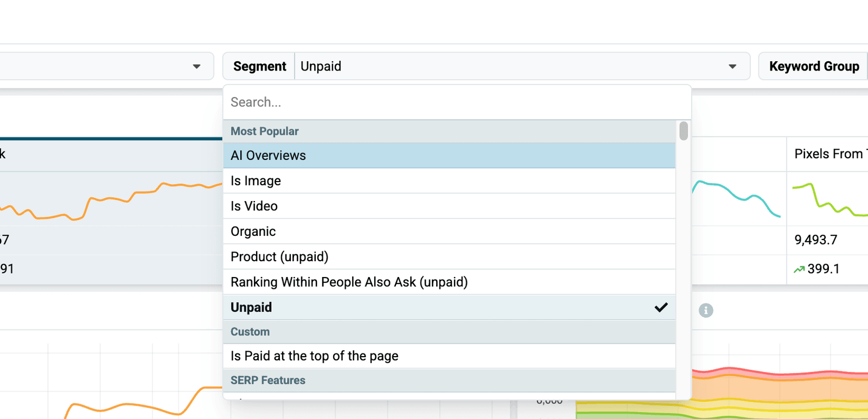Screen dimensions: 868x419
Task: Pick Product (unpaid) from the list
Action: click(449, 257)
